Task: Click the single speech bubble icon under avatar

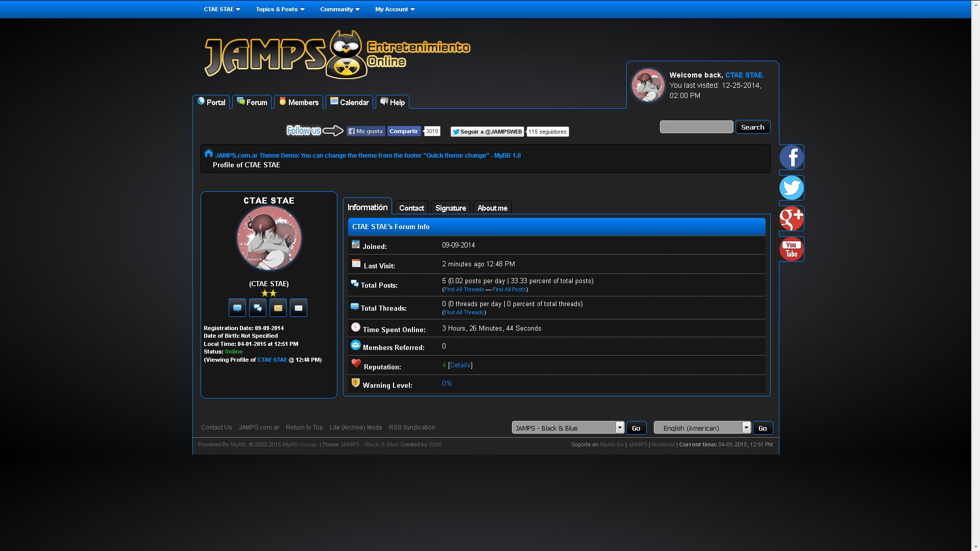Action: 237,308
